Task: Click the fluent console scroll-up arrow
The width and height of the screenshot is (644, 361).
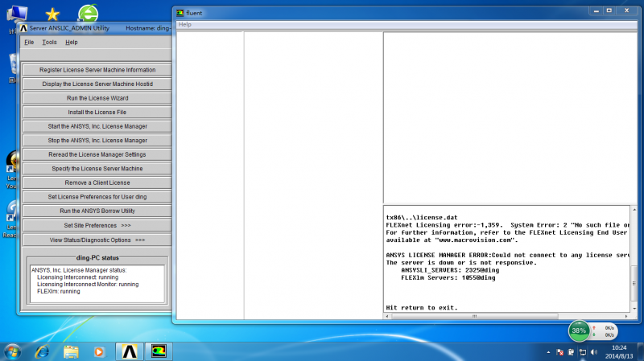Action: pos(634,210)
